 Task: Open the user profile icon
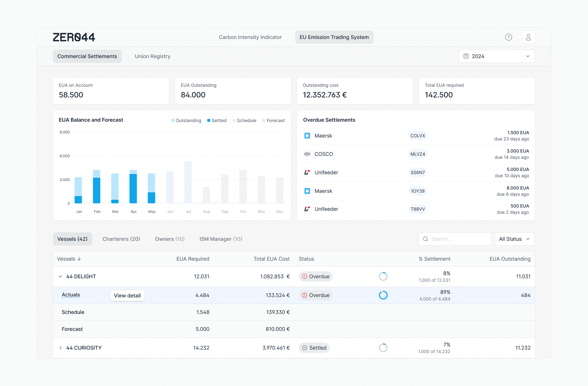click(528, 37)
